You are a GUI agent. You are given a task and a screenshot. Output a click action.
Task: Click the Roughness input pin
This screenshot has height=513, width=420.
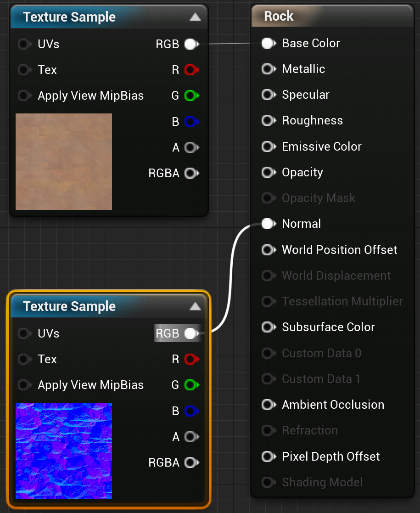(268, 120)
